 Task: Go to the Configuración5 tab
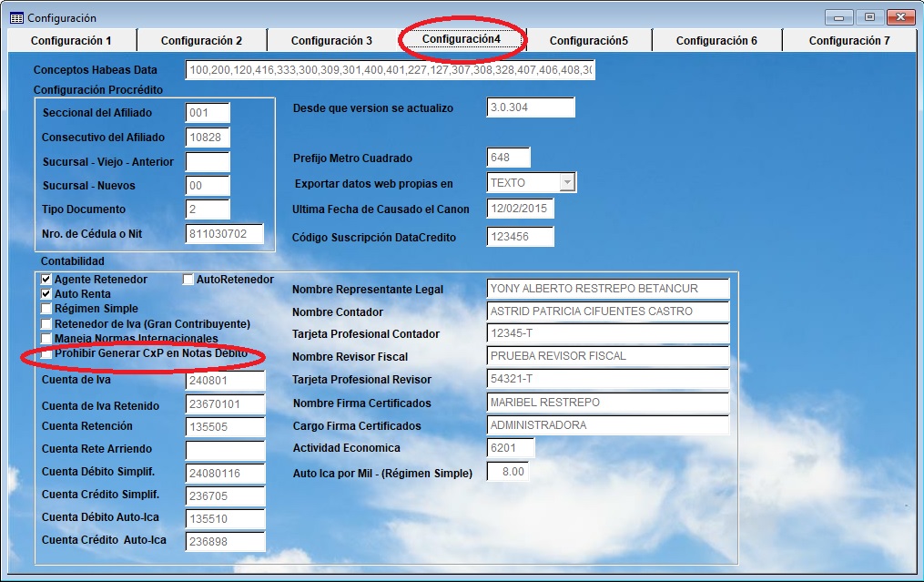coord(589,41)
